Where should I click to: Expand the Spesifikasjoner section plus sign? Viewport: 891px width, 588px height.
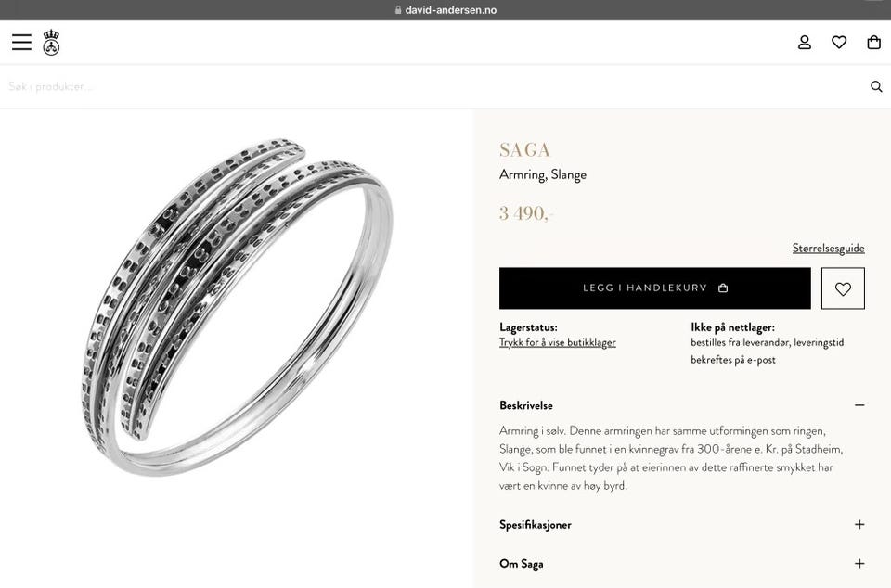pyautogui.click(x=859, y=524)
